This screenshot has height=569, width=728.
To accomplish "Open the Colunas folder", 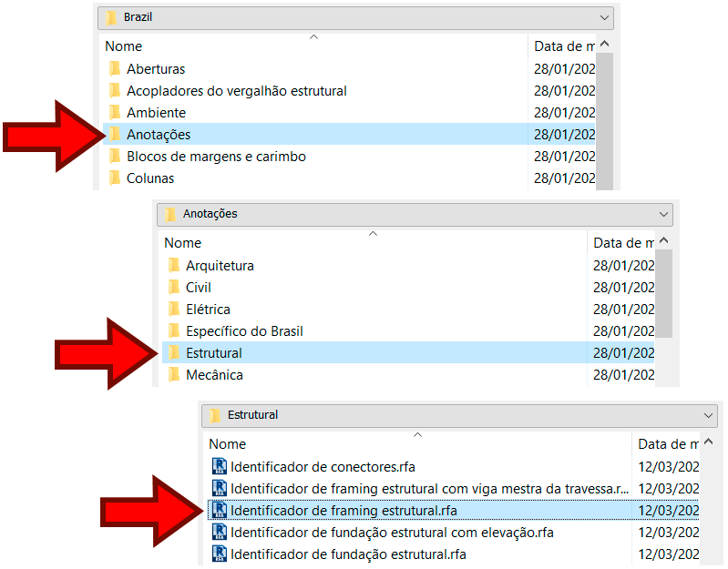I will click(150, 178).
